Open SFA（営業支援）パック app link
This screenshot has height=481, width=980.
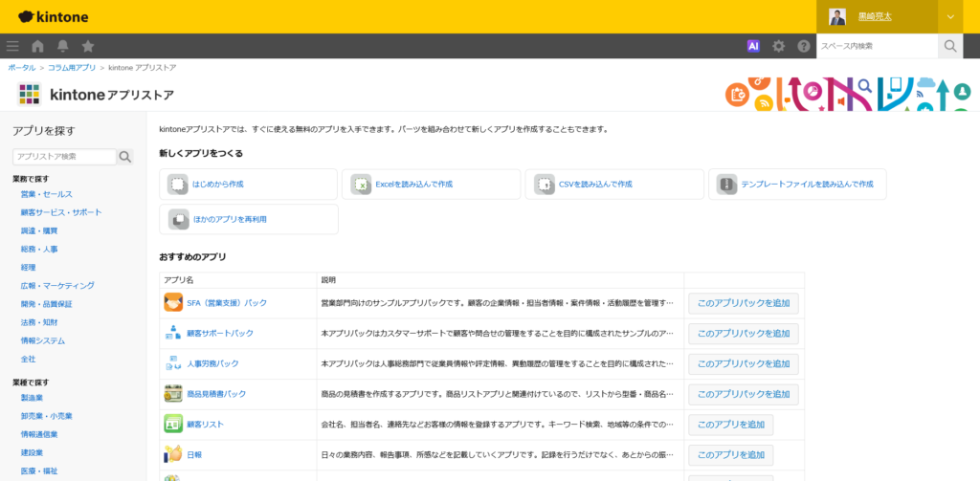click(227, 303)
